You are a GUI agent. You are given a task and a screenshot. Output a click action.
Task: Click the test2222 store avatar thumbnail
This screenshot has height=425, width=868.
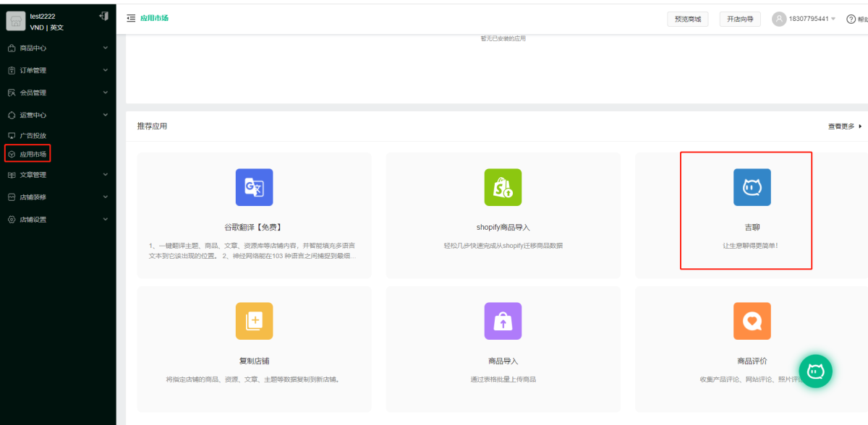point(16,22)
